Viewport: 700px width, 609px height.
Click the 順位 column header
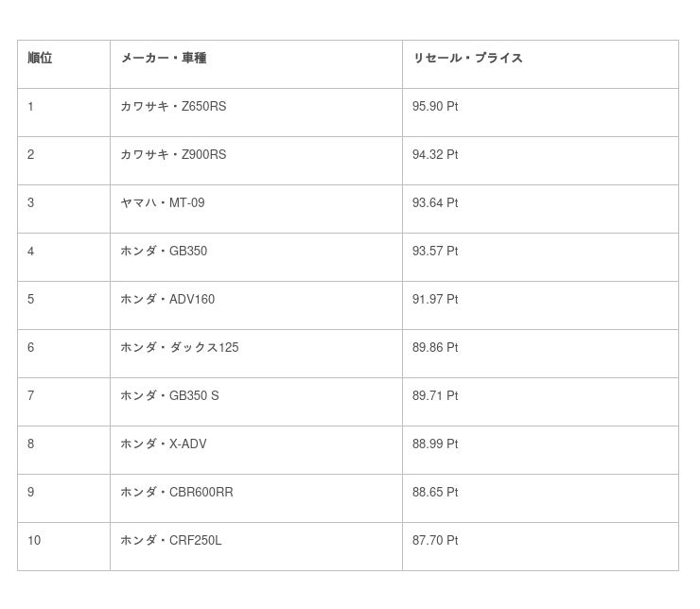tap(40, 58)
